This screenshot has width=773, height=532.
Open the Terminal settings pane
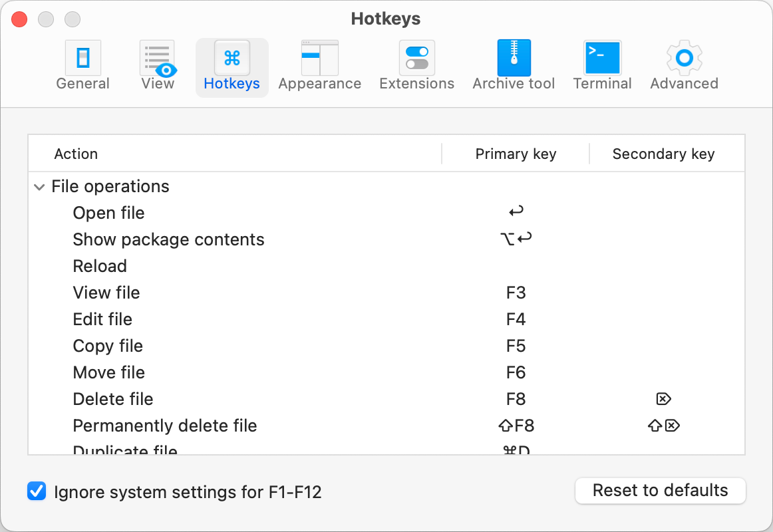[602, 65]
